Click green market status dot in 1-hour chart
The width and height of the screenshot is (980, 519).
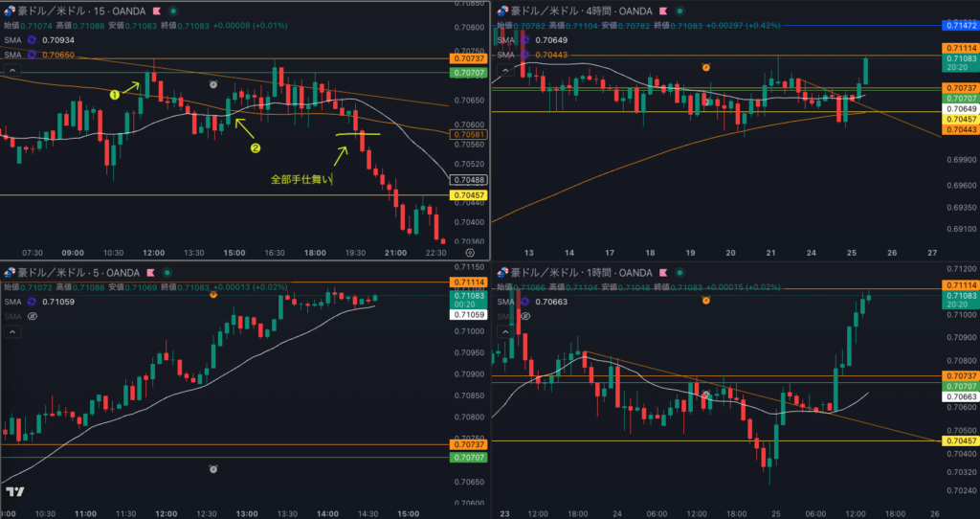click(x=680, y=273)
